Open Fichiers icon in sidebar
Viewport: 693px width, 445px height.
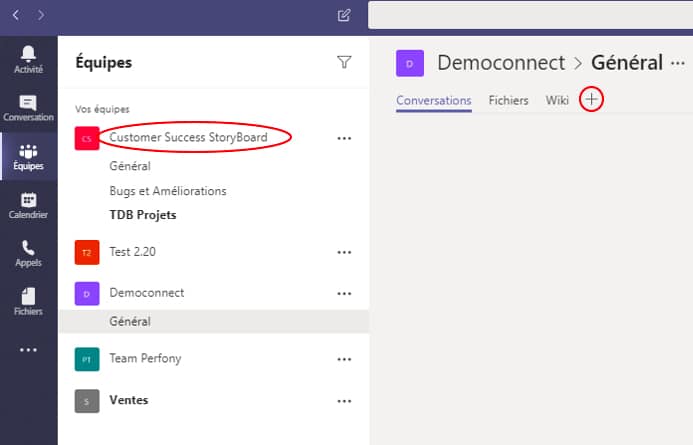coord(28,300)
